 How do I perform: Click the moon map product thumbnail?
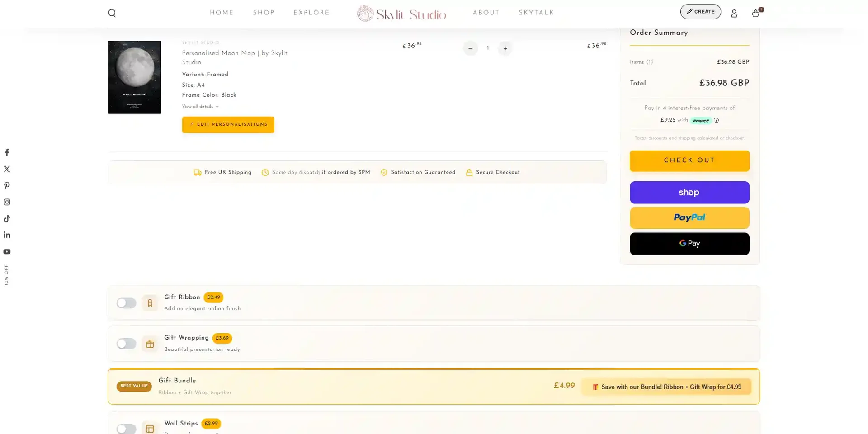tap(134, 77)
